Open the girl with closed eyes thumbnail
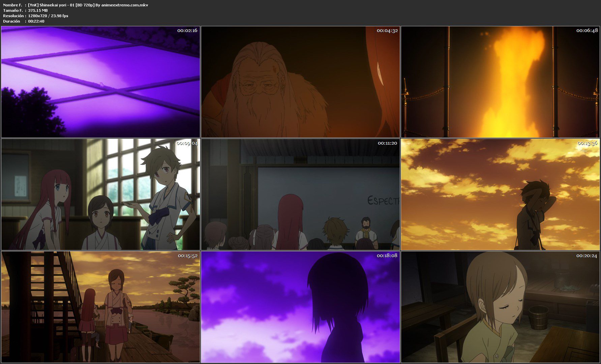The width and height of the screenshot is (601, 364). [x=500, y=307]
